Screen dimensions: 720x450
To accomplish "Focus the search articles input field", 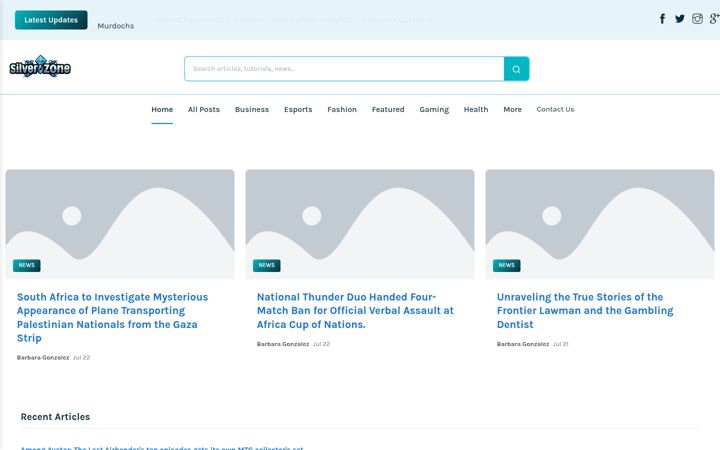I will coord(344,69).
